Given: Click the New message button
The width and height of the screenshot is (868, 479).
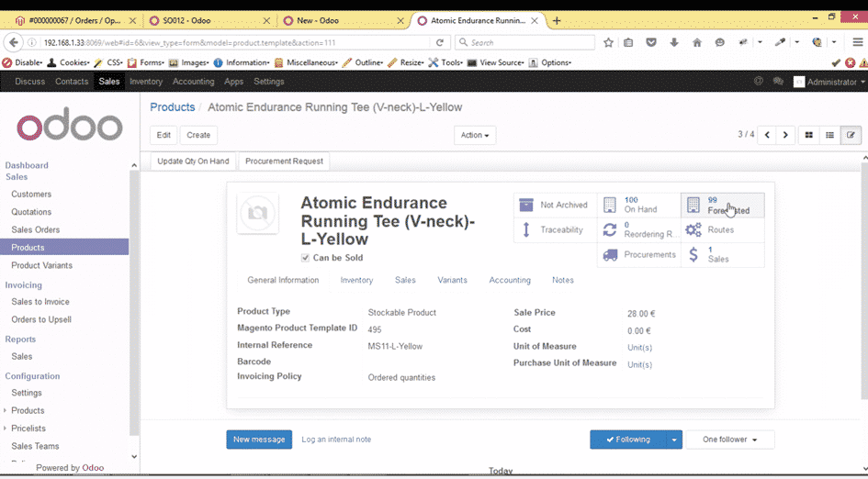Looking at the screenshot, I should pos(259,440).
